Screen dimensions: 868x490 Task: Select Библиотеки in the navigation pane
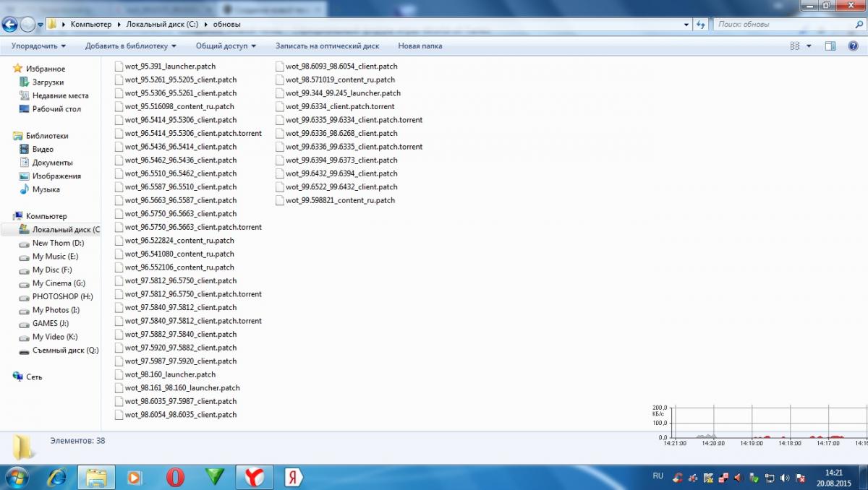tap(47, 136)
